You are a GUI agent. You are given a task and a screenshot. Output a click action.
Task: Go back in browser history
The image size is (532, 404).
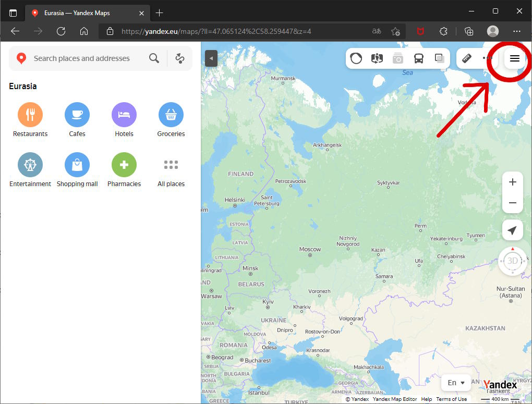click(15, 32)
